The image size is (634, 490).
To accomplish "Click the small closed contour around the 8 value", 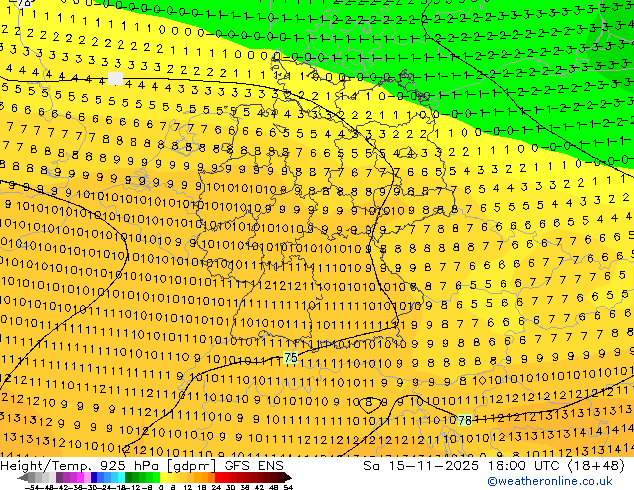I will 368,405.
